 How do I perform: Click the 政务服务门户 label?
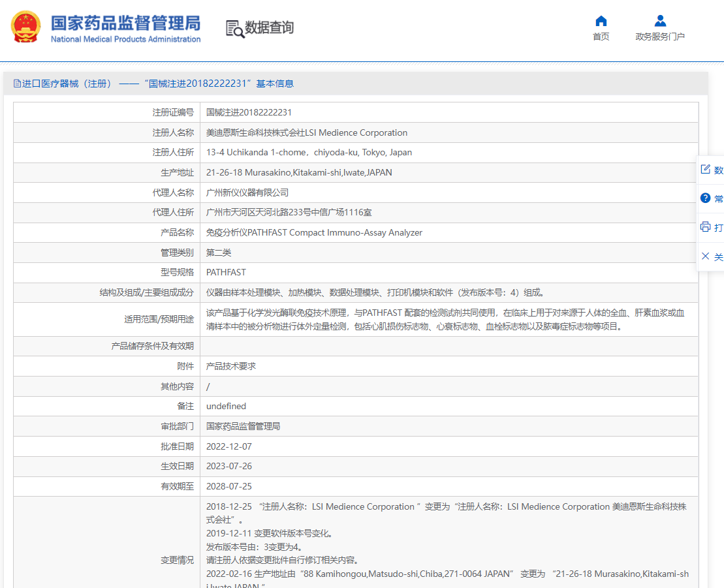click(x=660, y=37)
